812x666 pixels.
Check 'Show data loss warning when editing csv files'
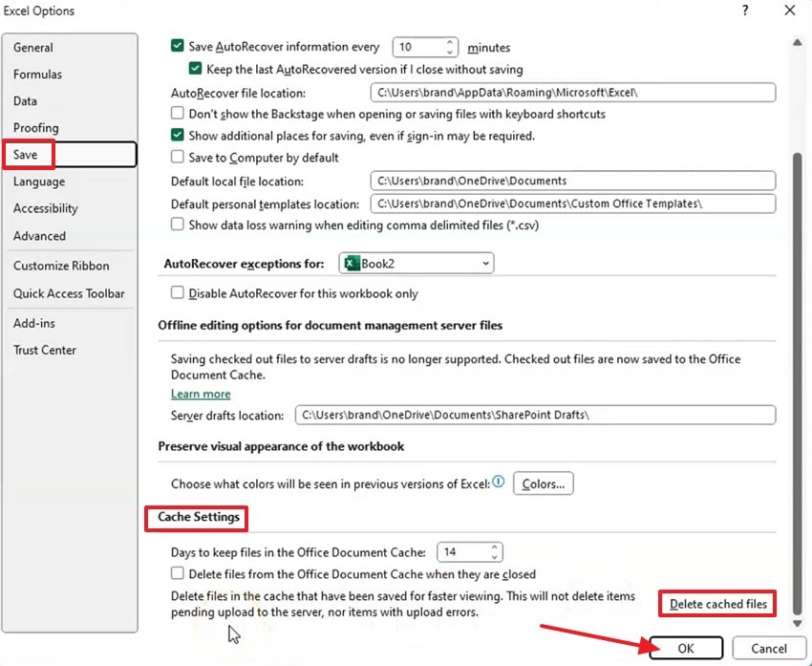pos(177,225)
